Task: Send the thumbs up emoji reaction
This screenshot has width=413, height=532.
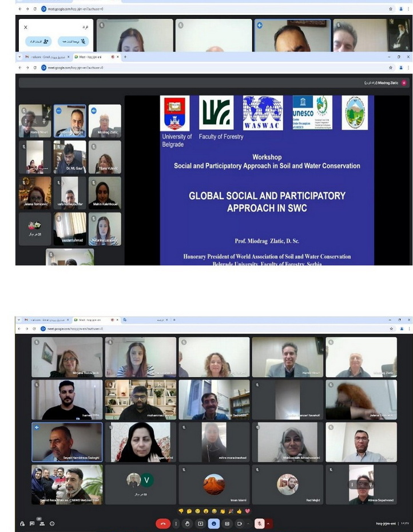Action: [x=240, y=511]
